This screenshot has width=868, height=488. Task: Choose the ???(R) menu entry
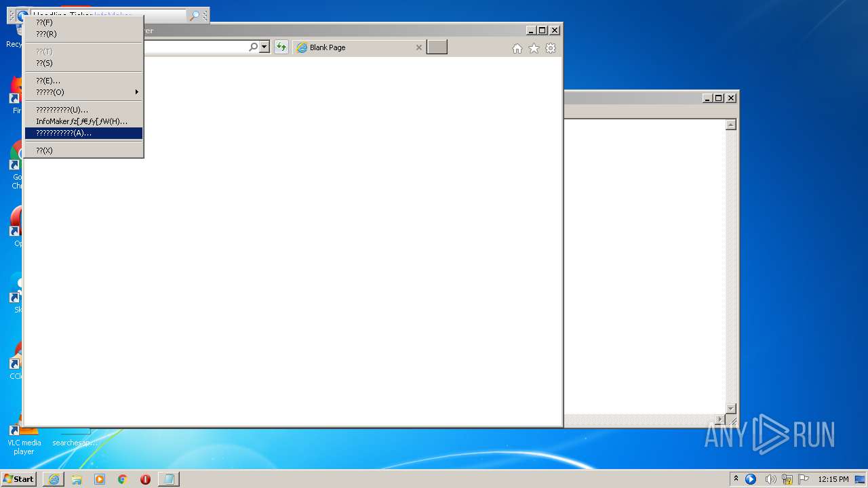point(83,34)
